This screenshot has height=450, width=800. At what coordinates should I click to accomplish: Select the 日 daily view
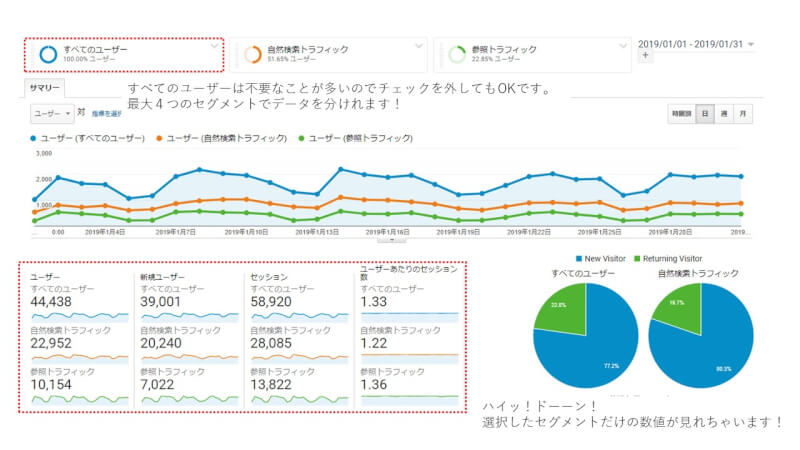[705, 114]
